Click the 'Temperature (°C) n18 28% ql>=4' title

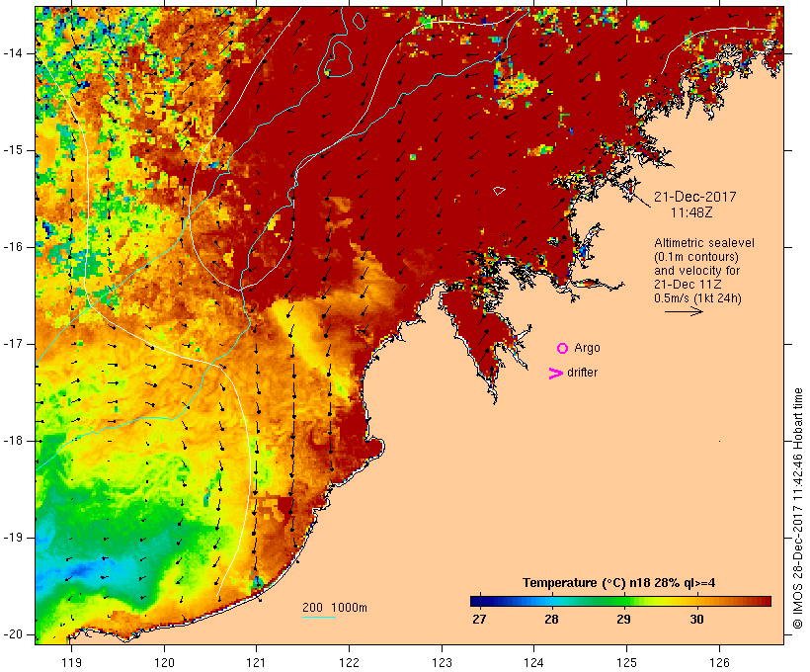click(619, 583)
